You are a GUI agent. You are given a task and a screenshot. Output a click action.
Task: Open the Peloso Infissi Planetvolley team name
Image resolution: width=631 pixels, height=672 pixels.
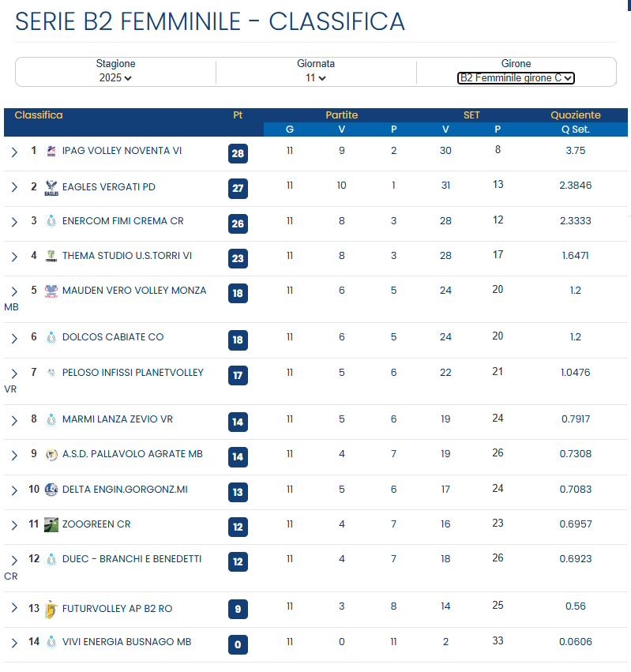tap(133, 373)
